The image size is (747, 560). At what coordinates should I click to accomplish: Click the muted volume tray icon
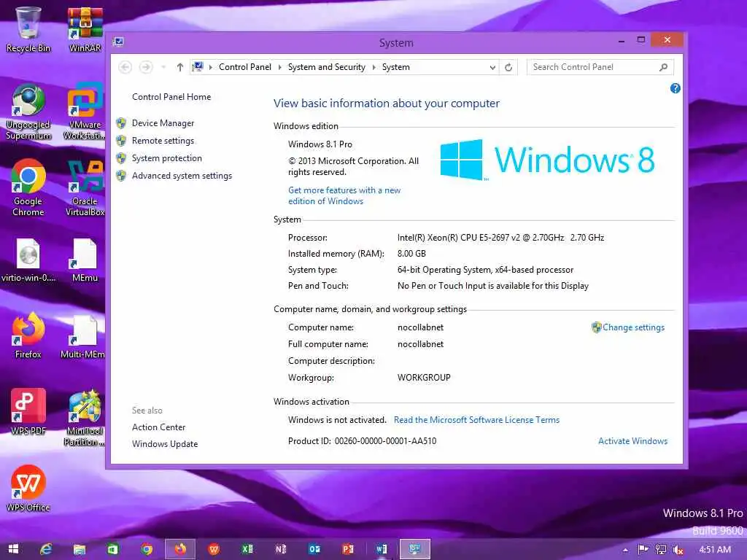pos(678,550)
